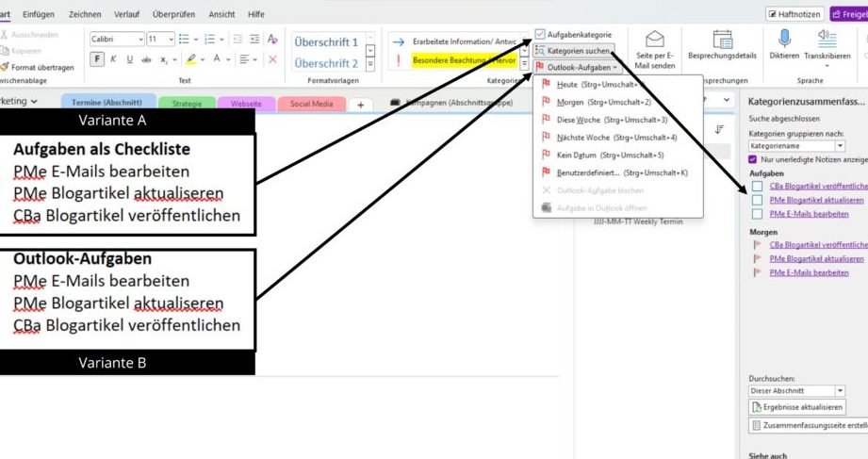The height and width of the screenshot is (459, 868).
Task: Click Zusammenfassungsseite erstellen button
Action: [810, 425]
